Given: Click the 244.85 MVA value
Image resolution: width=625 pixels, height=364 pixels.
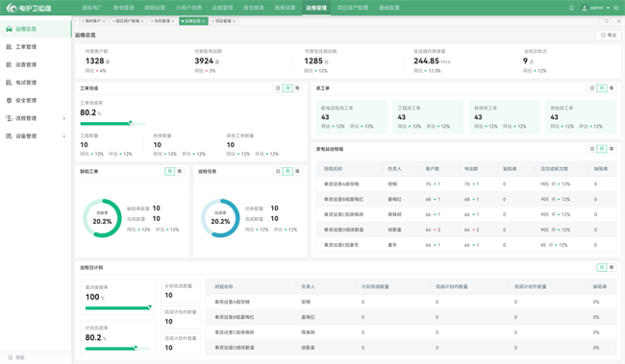Looking at the screenshot, I should (x=432, y=61).
